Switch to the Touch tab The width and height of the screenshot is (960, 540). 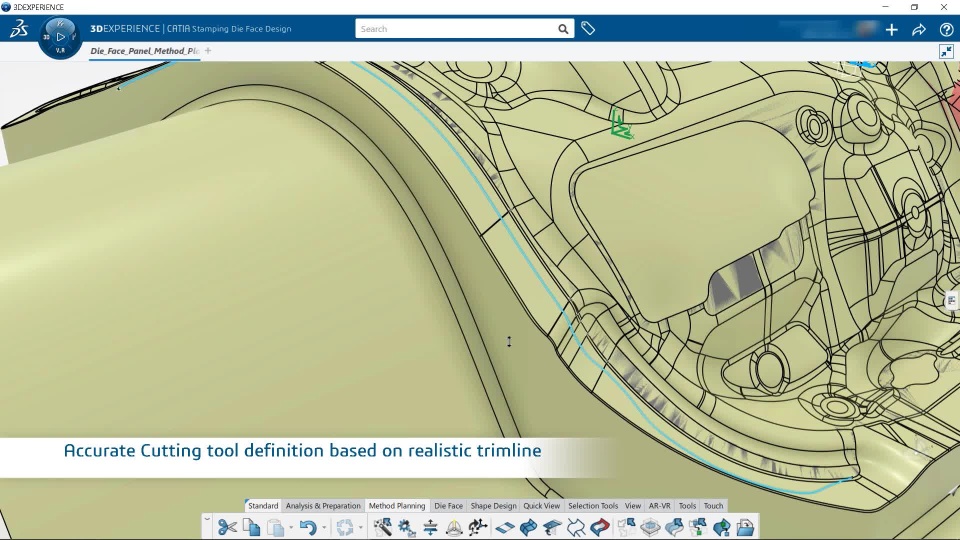coord(713,506)
